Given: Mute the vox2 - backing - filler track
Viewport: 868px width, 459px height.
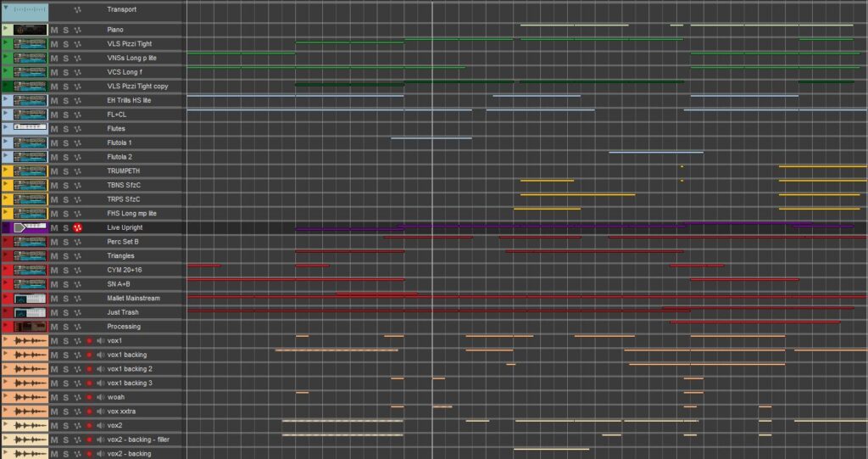Looking at the screenshot, I should coord(54,439).
